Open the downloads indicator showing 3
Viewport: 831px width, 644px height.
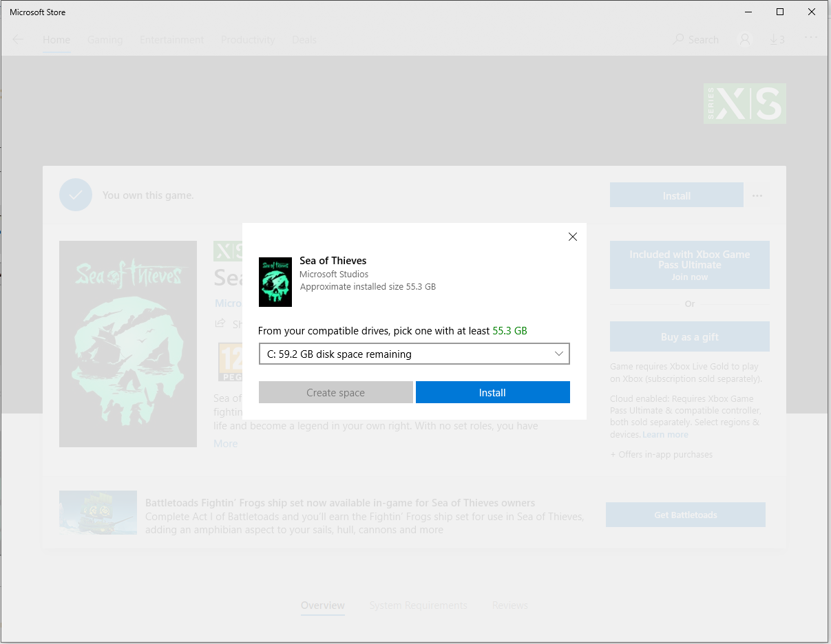tap(777, 40)
